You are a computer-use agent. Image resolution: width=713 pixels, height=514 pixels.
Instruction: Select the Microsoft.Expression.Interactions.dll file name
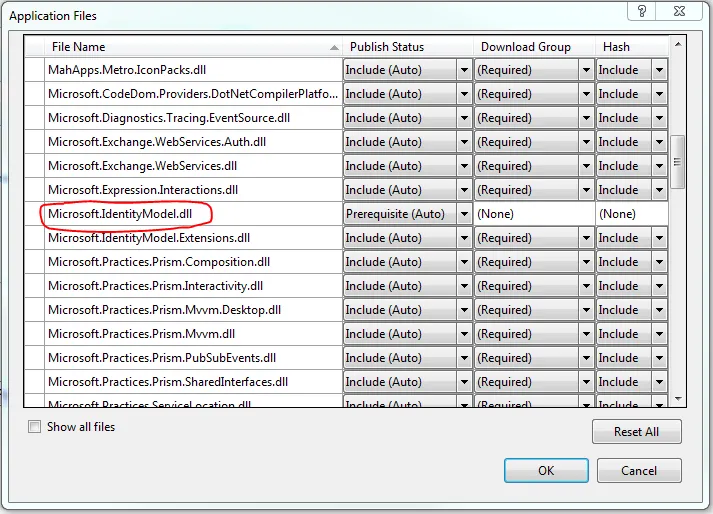143,190
